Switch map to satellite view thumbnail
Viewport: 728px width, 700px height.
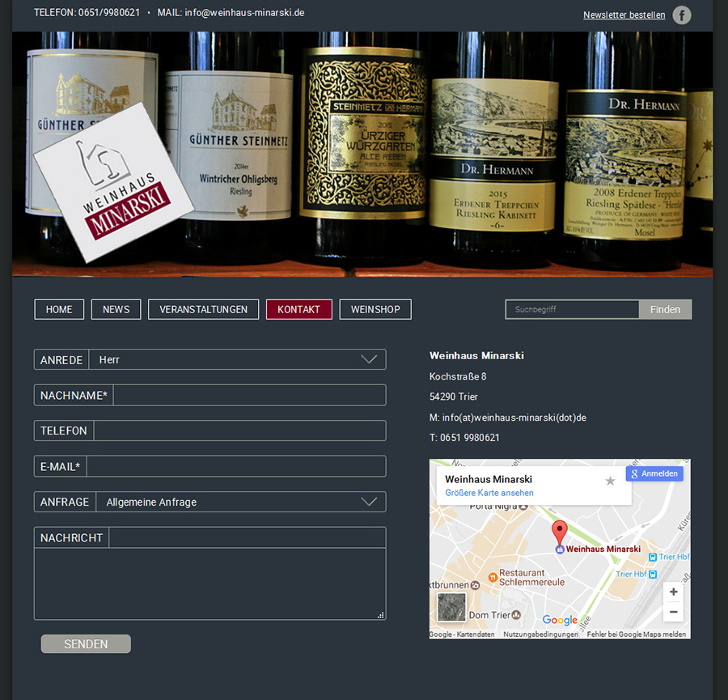(x=451, y=607)
